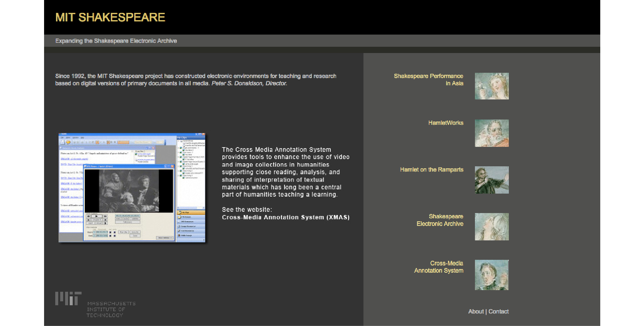Viewport: 644px width, 326px height.
Task: Click the XMAS software screenshot image
Action: coord(132,188)
